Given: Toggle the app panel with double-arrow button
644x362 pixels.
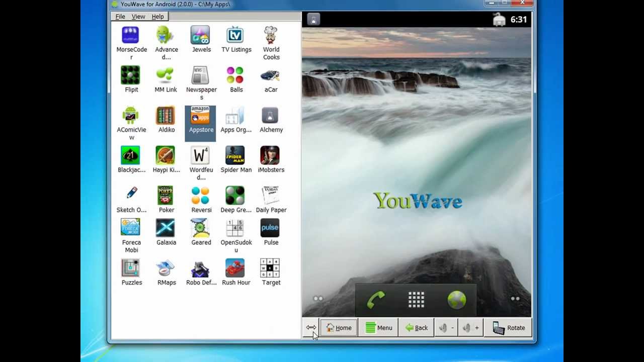Looking at the screenshot, I should click(x=311, y=328).
